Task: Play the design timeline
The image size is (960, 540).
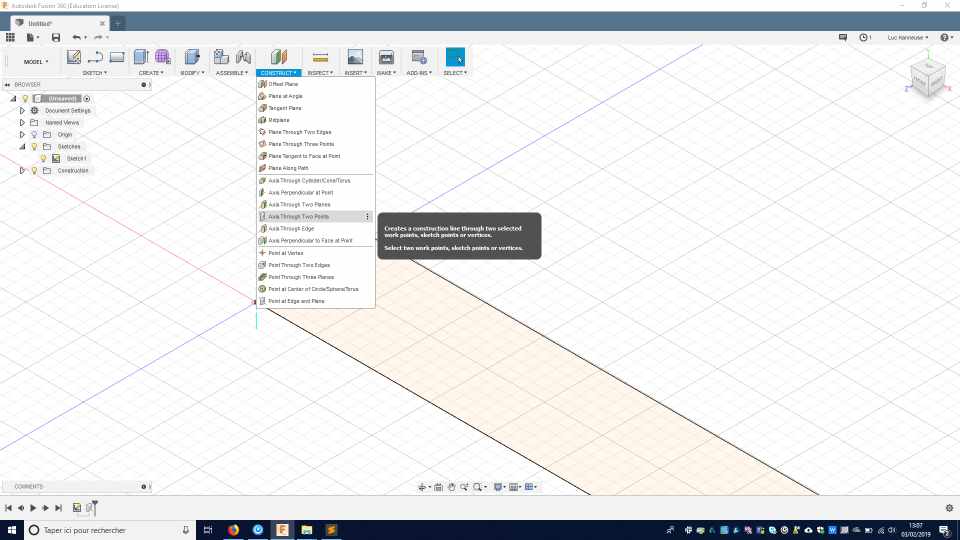Action: [x=33, y=508]
